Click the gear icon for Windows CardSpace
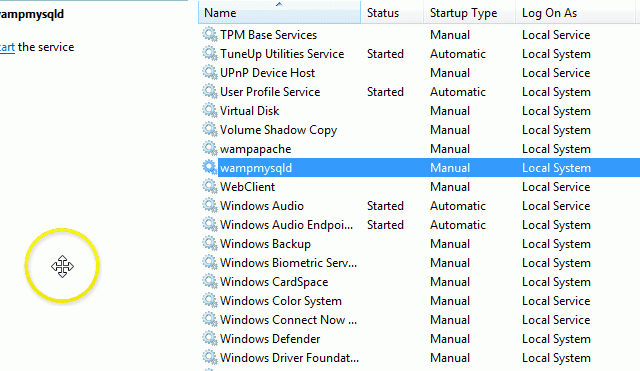The image size is (640, 371). tap(210, 281)
